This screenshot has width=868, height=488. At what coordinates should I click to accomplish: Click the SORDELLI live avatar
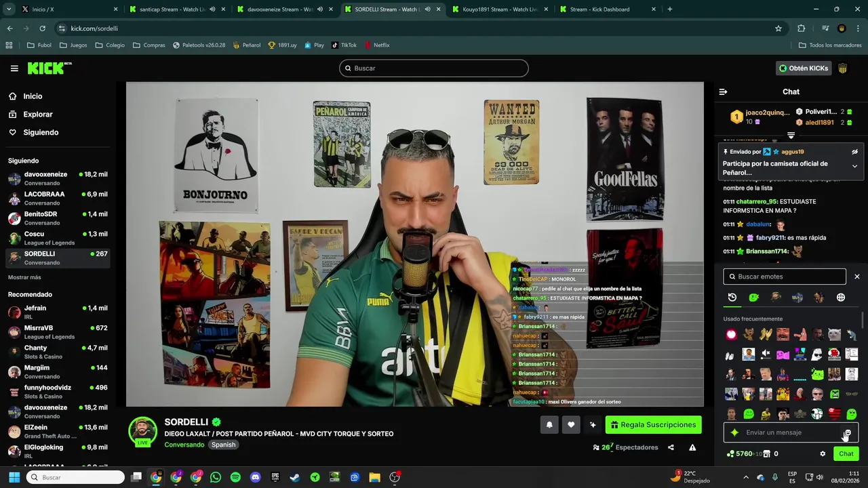[x=142, y=432]
